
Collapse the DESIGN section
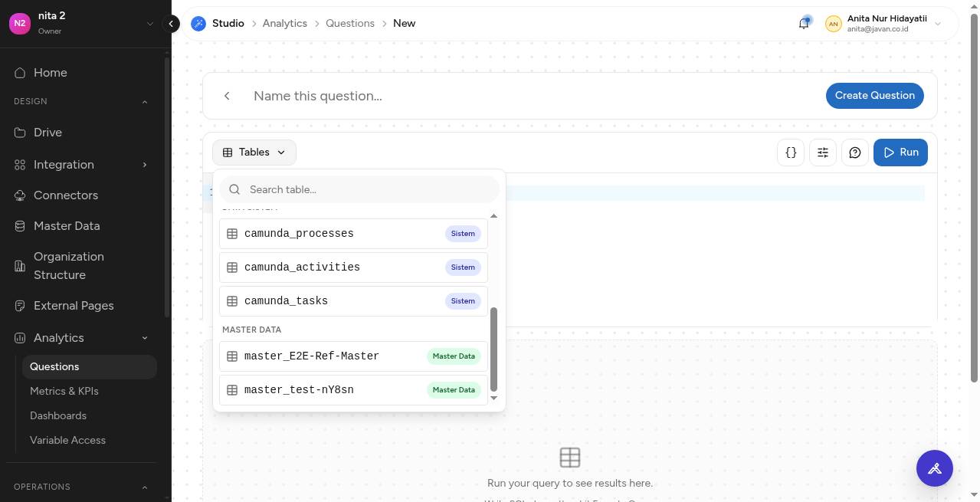click(x=145, y=102)
